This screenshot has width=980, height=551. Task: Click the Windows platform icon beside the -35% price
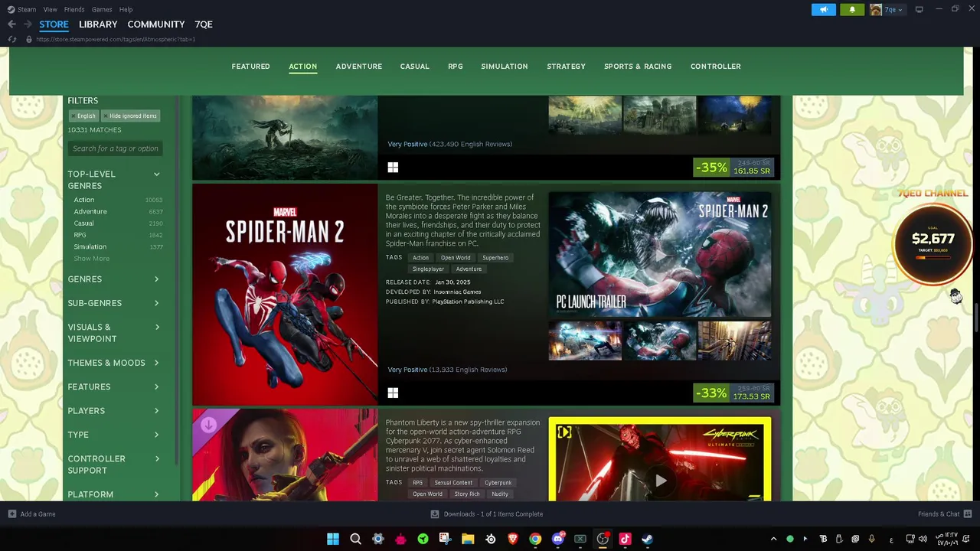393,167
